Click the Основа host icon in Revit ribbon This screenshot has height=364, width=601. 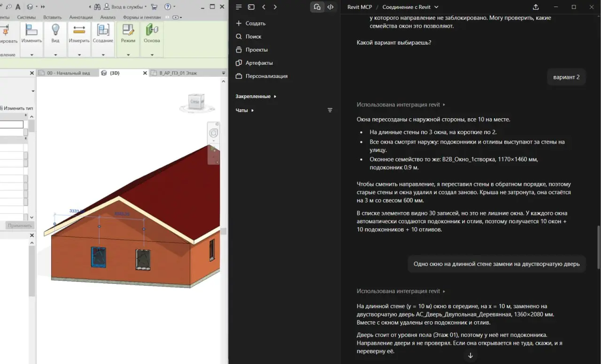pyautogui.click(x=152, y=30)
